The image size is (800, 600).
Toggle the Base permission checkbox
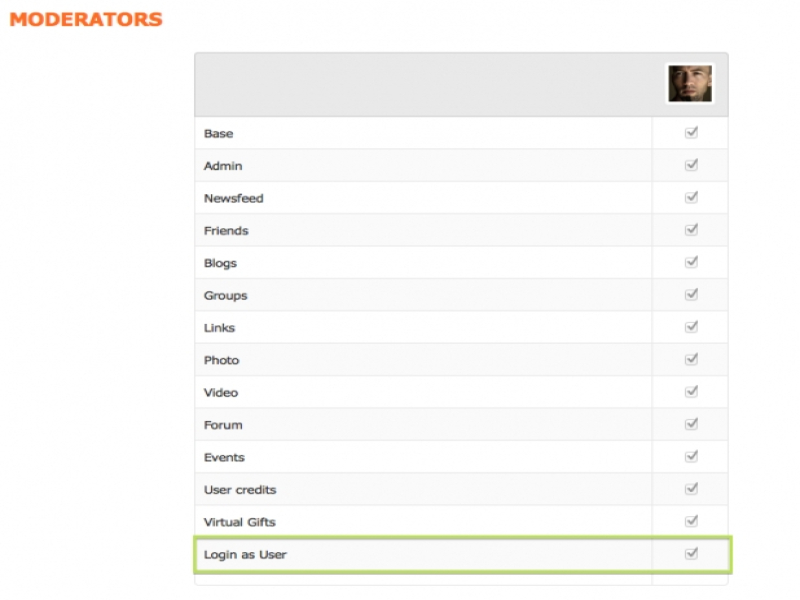691,133
